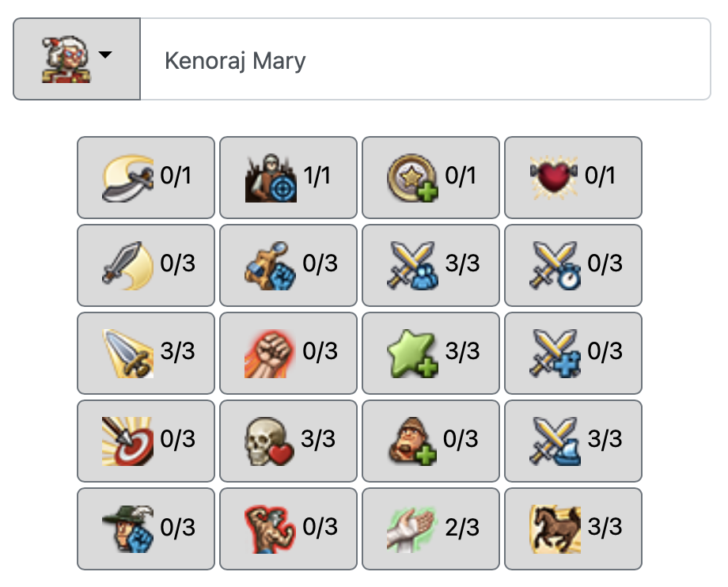This screenshot has height=587, width=728.
Task: Click the galloping horse skill 3/3
Action: point(573,528)
